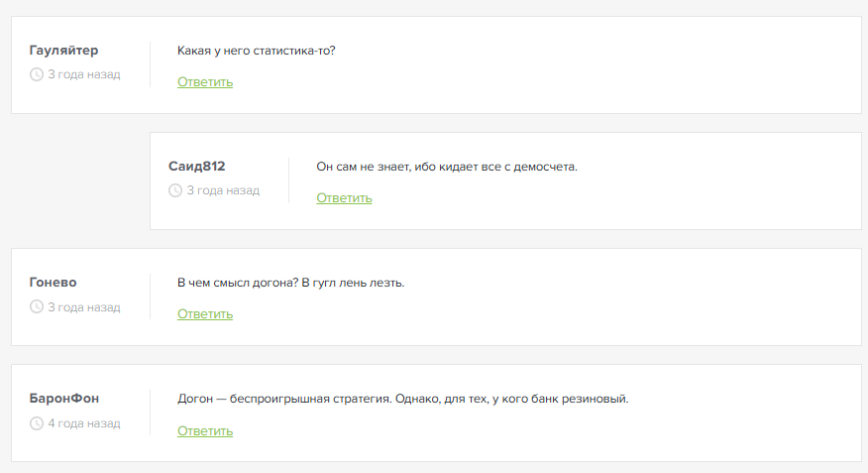Click the clock icon under Саид812

(x=175, y=190)
